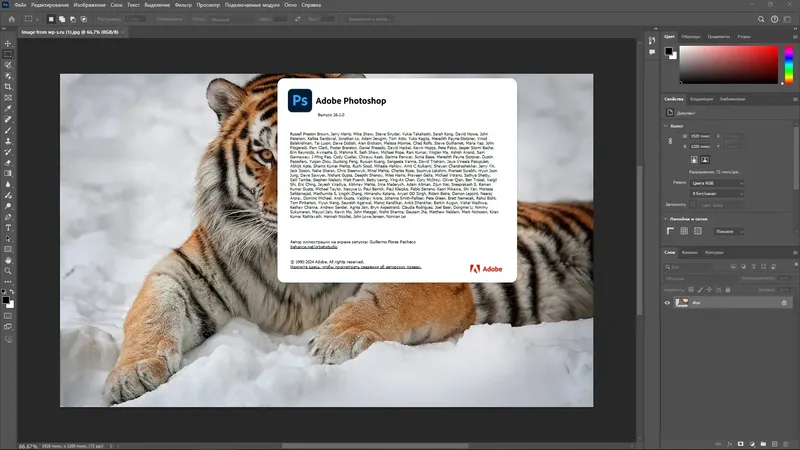Image resolution: width=800 pixels, height=450 pixels.
Task: Open the color mode dropdown 'Цвета RGB'
Action: coord(716,183)
